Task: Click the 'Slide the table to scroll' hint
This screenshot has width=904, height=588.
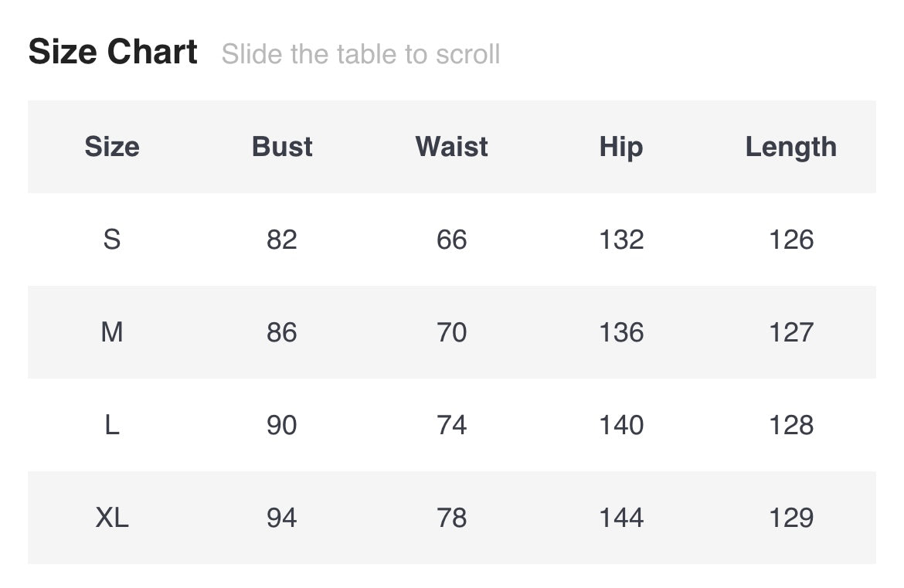Action: [360, 54]
